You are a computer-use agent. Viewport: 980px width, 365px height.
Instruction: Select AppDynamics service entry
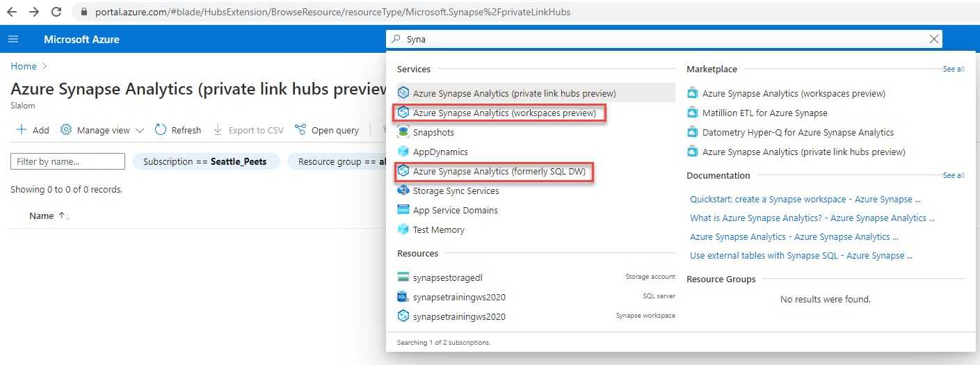[440, 152]
